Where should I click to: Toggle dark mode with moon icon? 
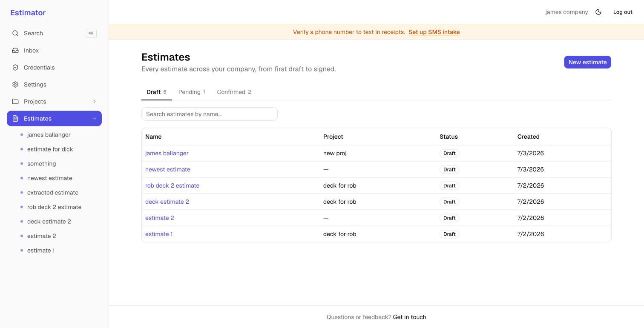tap(598, 12)
